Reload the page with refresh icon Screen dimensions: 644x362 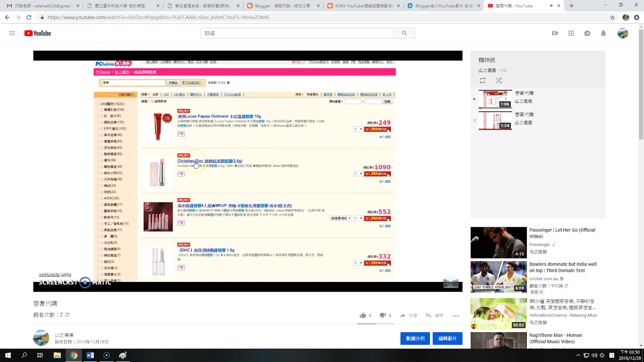tap(29, 17)
